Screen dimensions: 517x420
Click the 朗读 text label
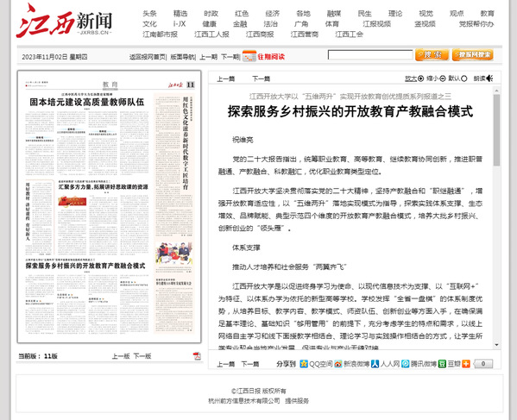click(x=479, y=78)
